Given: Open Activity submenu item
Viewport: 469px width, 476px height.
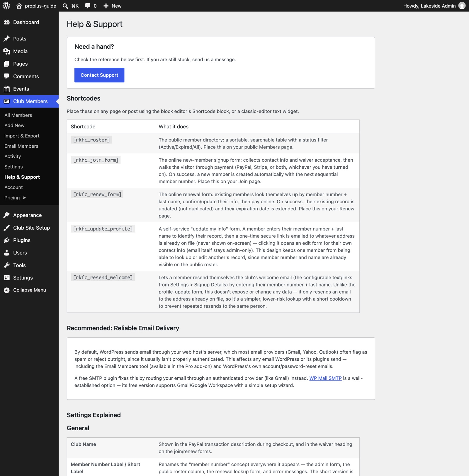Looking at the screenshot, I should pos(13,156).
